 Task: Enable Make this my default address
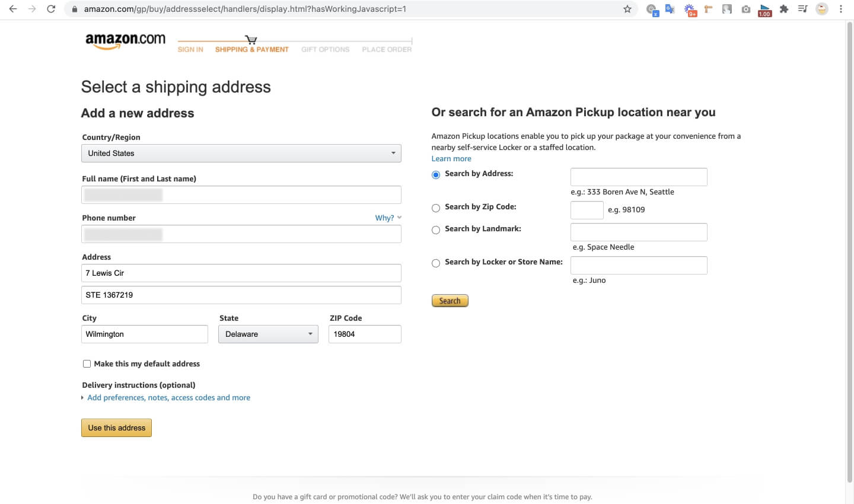pos(87,364)
